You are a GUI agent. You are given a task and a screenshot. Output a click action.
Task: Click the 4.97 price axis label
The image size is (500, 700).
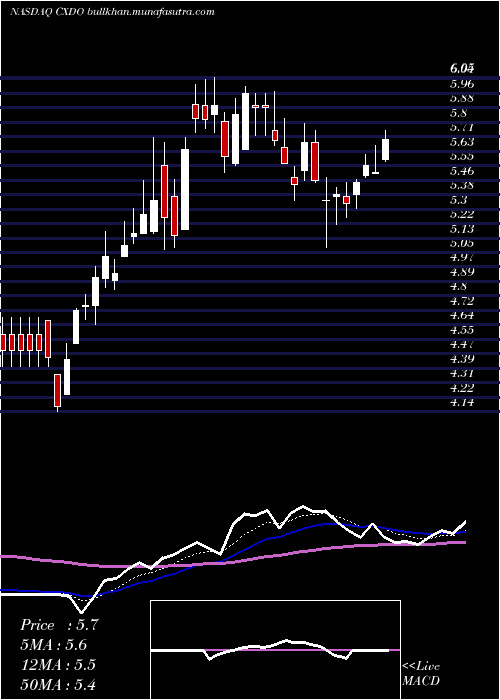coord(462,257)
